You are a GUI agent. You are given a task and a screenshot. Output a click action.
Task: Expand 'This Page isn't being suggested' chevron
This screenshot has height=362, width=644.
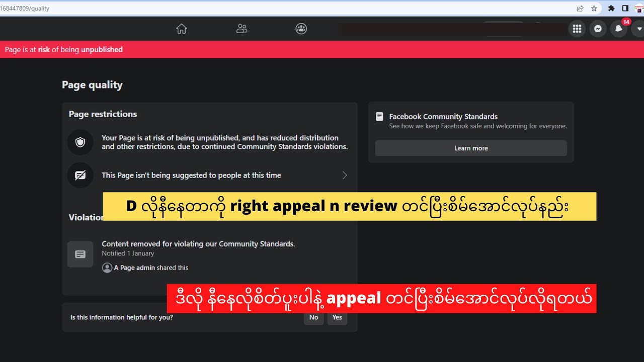coord(345,175)
